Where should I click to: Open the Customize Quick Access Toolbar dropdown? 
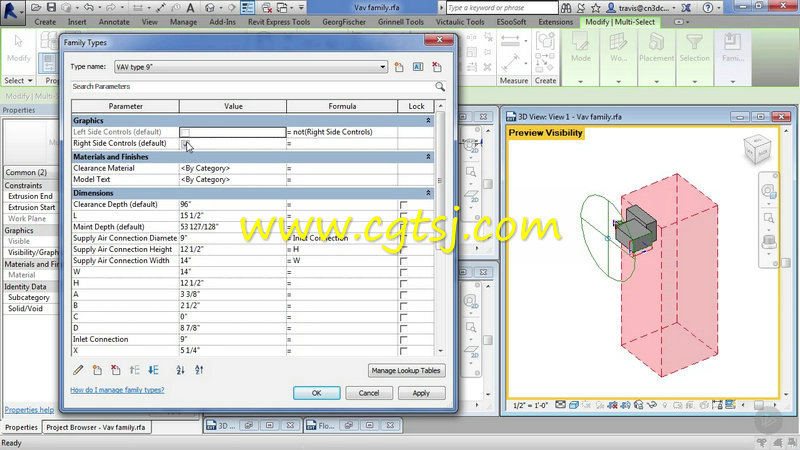[x=302, y=8]
